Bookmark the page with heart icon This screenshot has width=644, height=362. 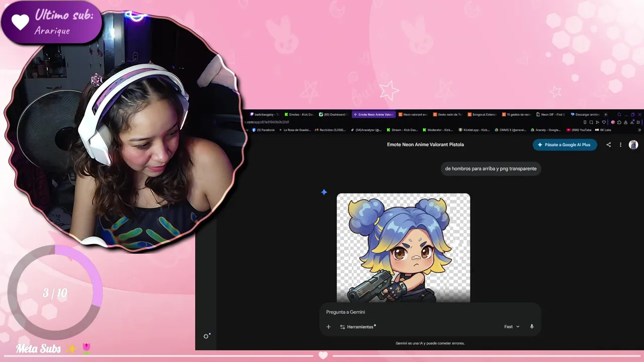click(x=604, y=122)
